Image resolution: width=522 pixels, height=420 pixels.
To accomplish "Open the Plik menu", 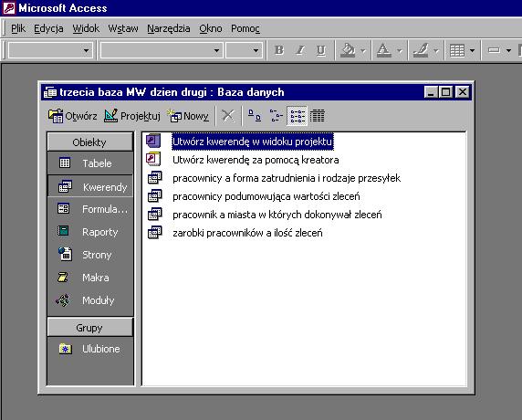I will (18, 28).
